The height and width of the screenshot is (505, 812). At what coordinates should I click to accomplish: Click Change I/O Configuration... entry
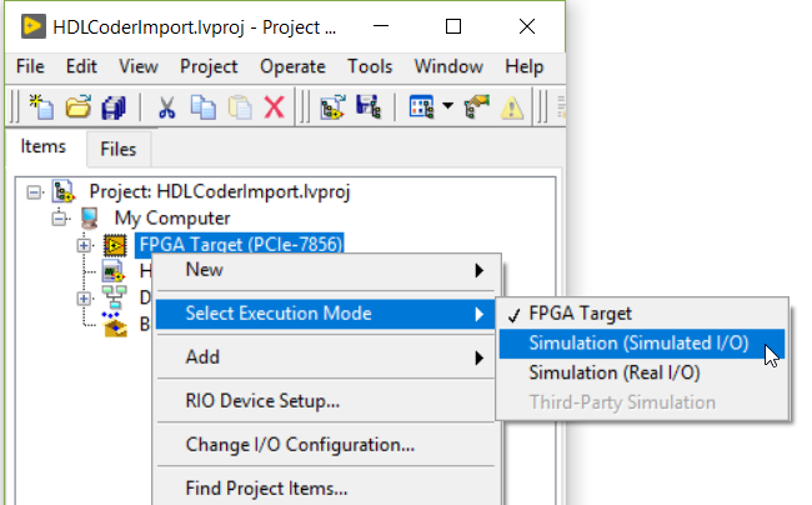pyautogui.click(x=300, y=445)
